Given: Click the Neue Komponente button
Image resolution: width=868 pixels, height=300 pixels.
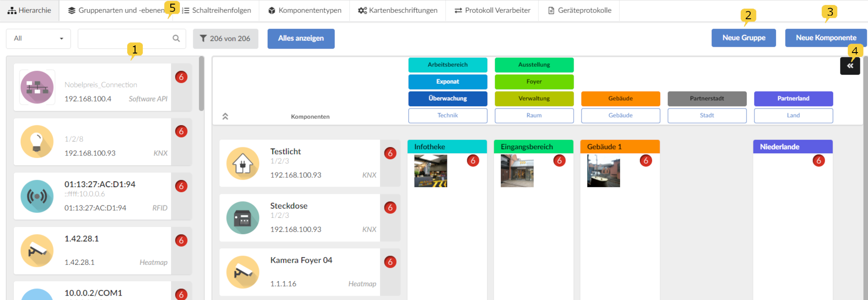Looking at the screenshot, I should point(826,38).
